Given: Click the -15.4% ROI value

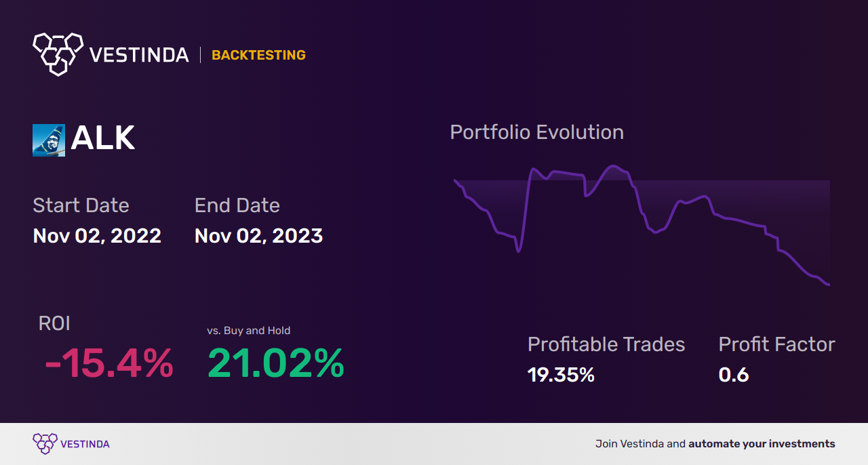Looking at the screenshot, I should tap(108, 363).
